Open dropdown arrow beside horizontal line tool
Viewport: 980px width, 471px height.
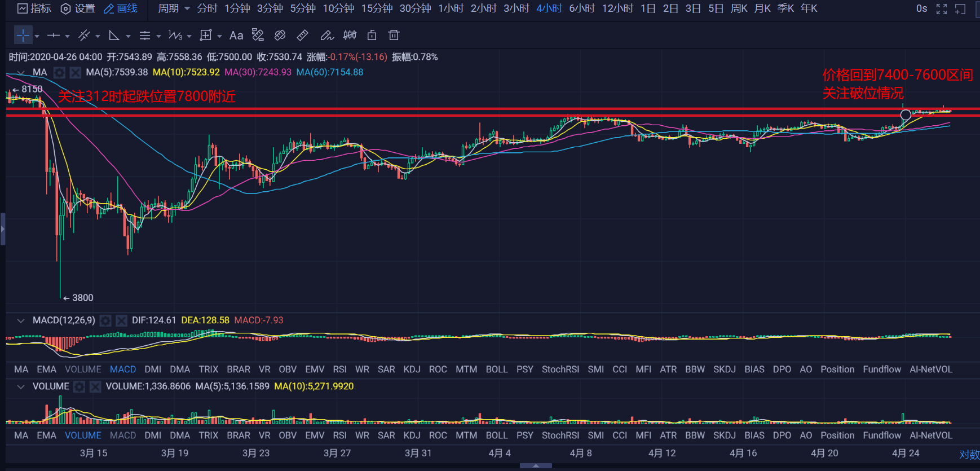[68, 36]
